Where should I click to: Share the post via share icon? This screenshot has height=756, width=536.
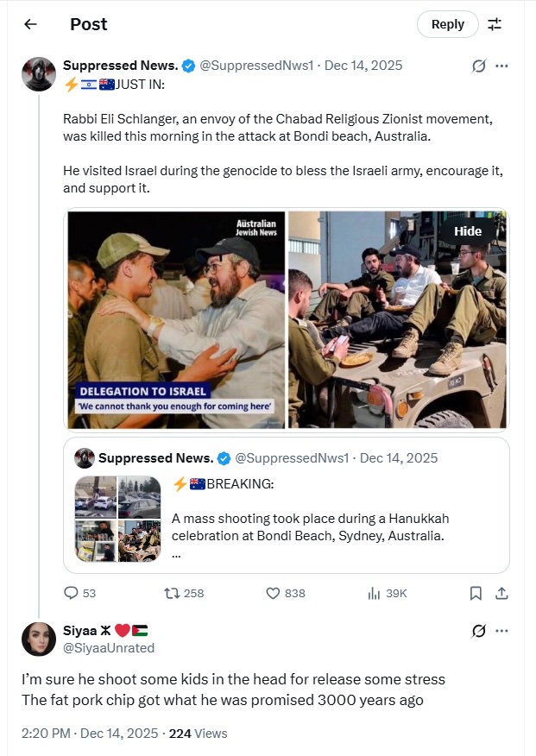point(501,593)
